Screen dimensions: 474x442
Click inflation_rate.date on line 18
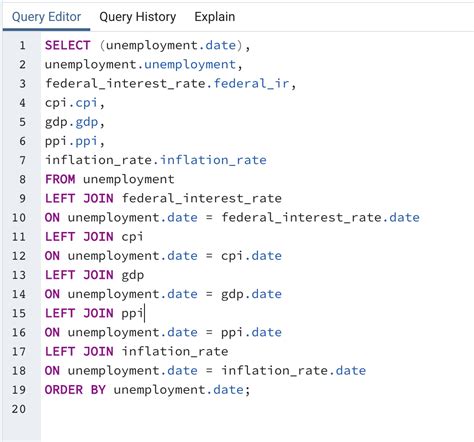(x=294, y=371)
